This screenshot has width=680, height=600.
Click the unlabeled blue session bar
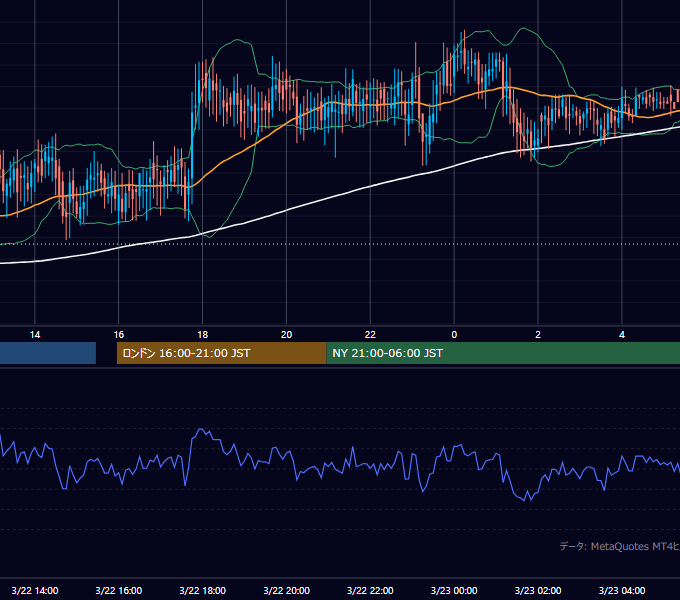click(x=48, y=353)
